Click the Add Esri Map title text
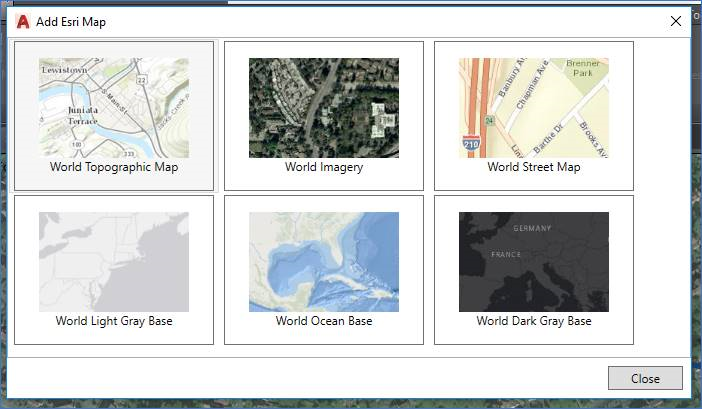This screenshot has height=410, width=703. pyautogui.click(x=71, y=22)
